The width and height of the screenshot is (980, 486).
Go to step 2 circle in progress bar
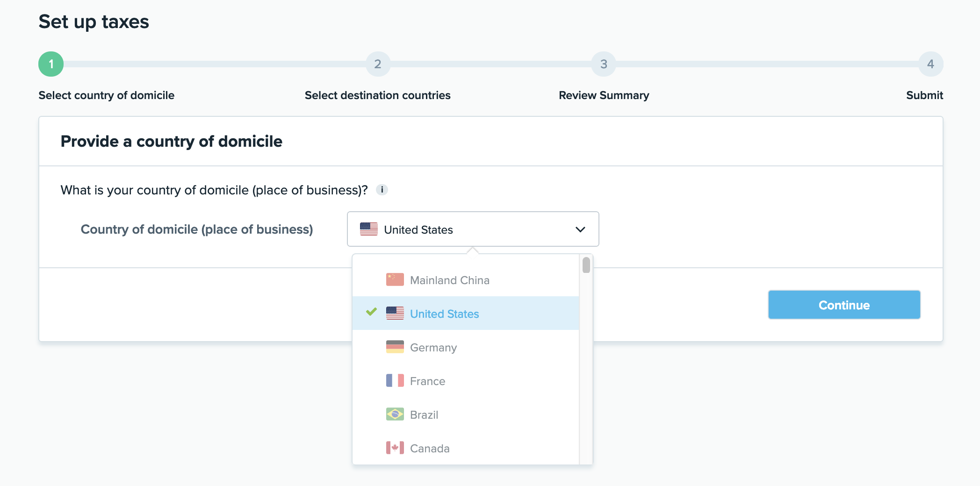[378, 64]
